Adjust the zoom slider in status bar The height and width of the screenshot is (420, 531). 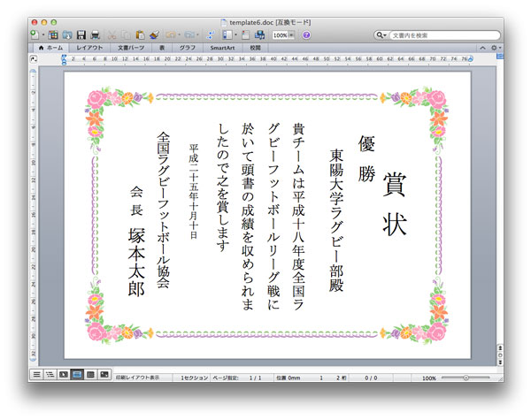point(467,377)
